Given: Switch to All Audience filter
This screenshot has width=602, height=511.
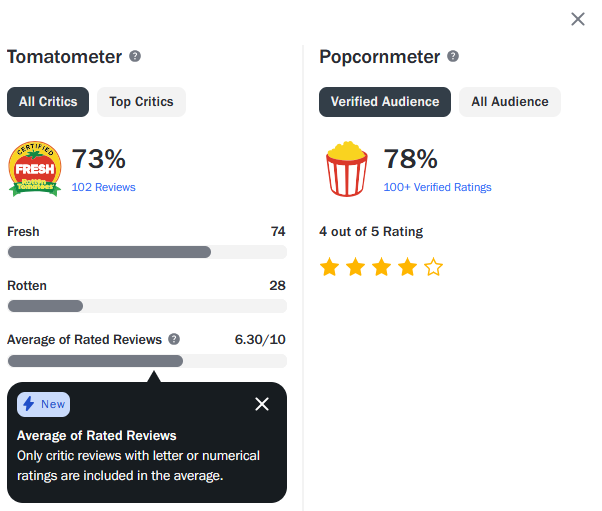Looking at the screenshot, I should pos(510,102).
